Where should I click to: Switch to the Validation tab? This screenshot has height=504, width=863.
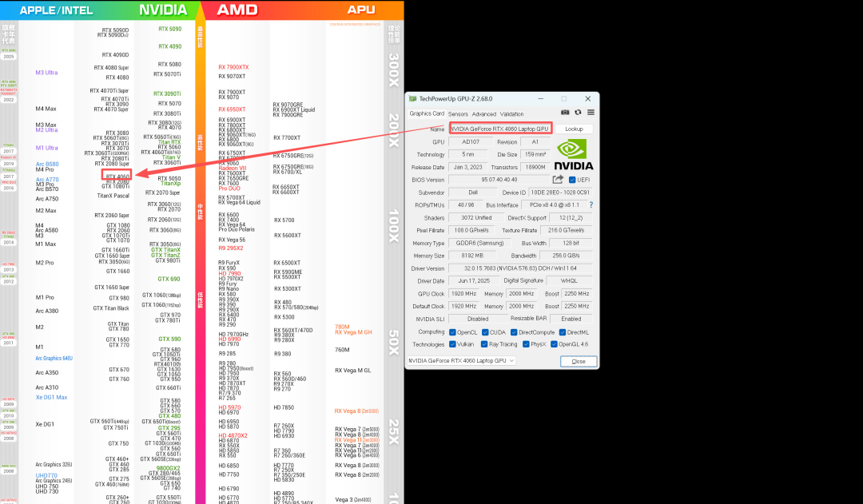512,114
